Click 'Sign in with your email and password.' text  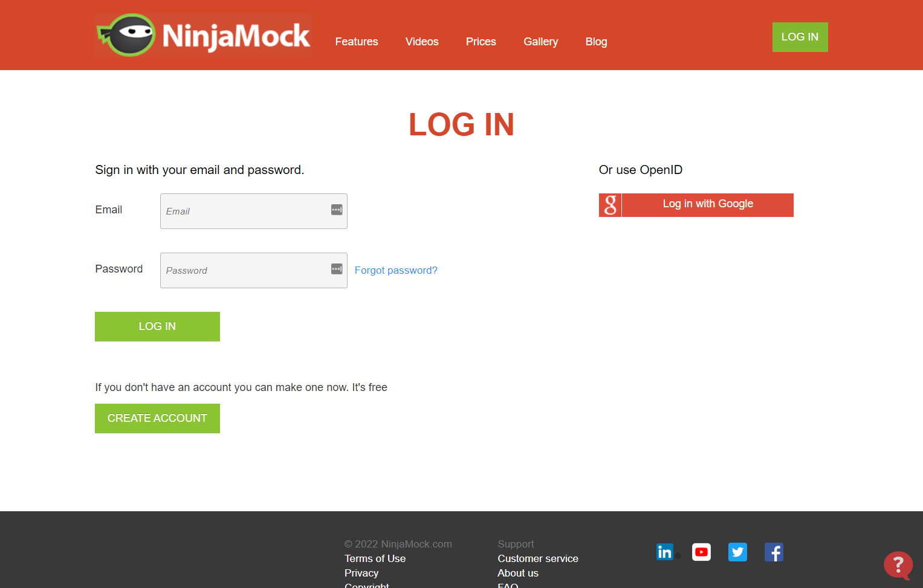pos(199,170)
